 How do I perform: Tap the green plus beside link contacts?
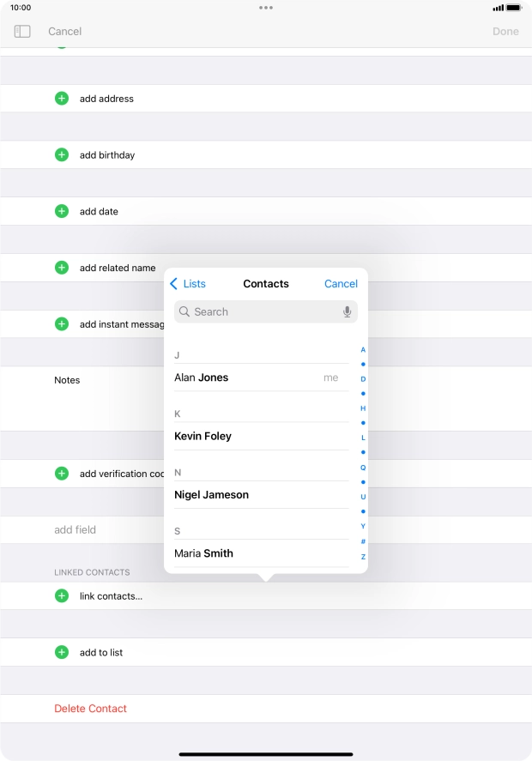pos(62,595)
